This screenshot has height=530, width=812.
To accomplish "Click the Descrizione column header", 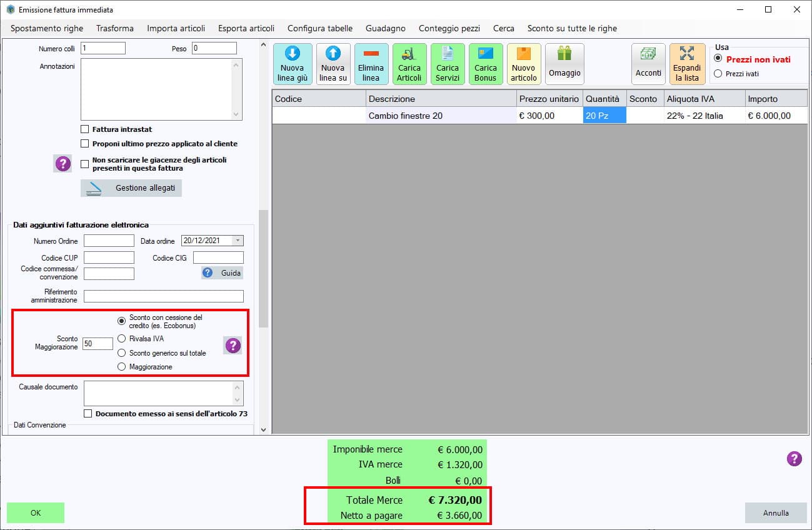I will 441,99.
